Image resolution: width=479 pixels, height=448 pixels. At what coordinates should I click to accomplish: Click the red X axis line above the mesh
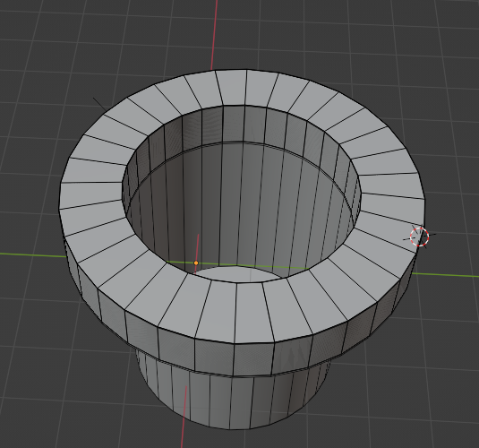point(214,34)
